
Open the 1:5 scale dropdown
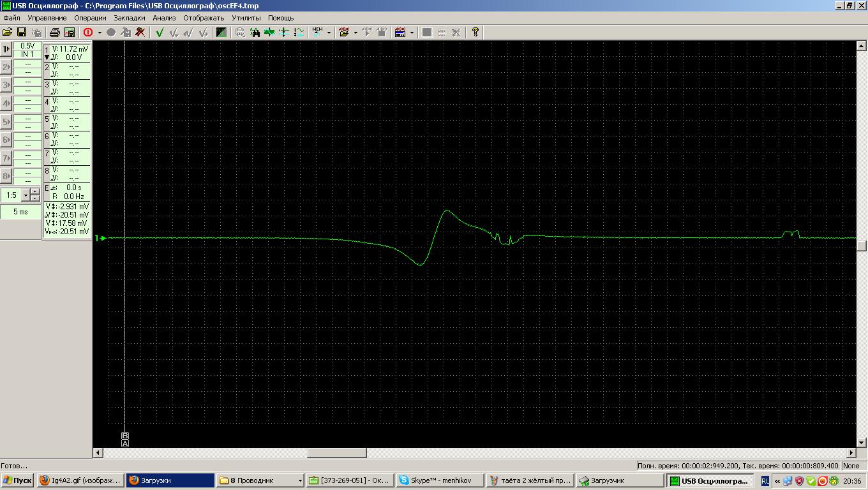coord(26,195)
